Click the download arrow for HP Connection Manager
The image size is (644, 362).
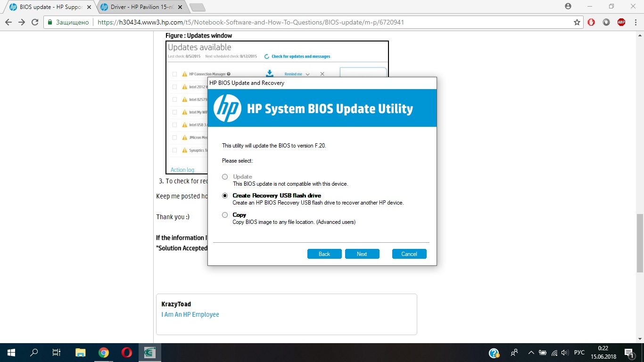270,74
